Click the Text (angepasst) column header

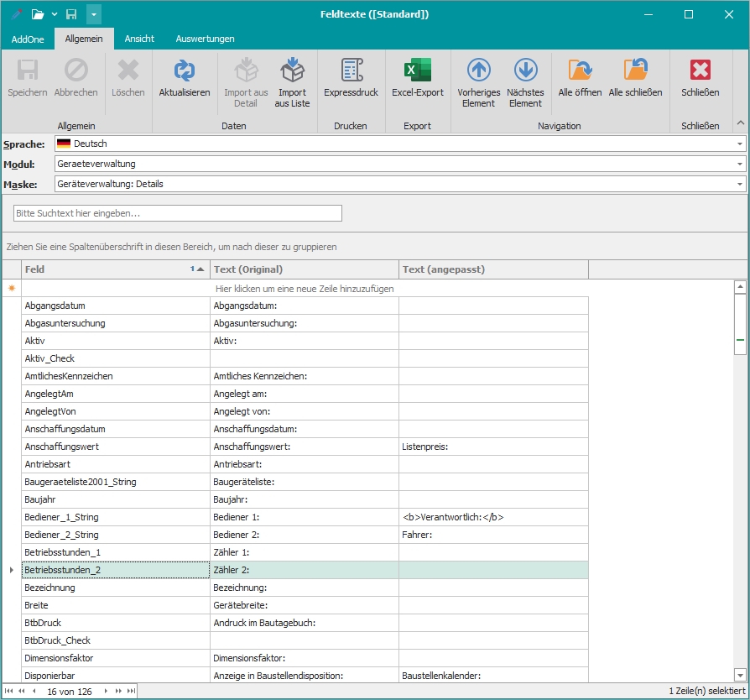492,269
